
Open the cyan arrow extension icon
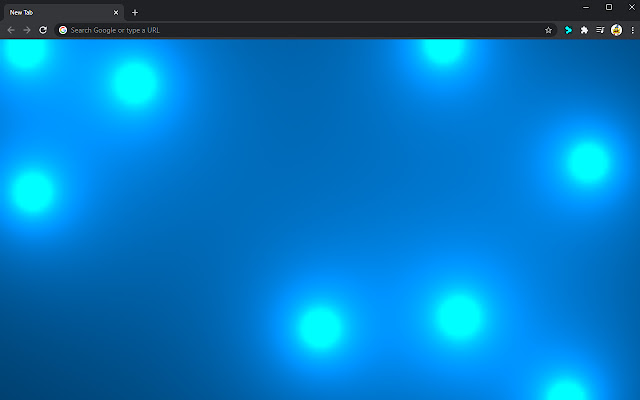[568, 30]
